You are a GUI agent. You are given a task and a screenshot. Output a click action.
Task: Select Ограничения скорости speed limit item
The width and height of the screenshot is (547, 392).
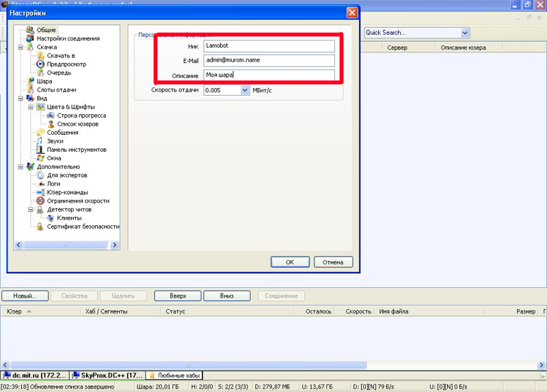pos(77,201)
